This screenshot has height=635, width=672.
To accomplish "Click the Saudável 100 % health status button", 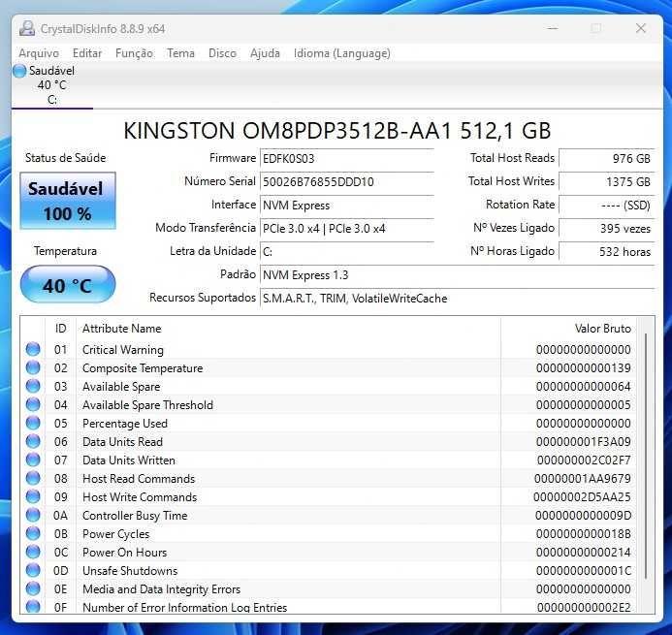I will coord(68,201).
